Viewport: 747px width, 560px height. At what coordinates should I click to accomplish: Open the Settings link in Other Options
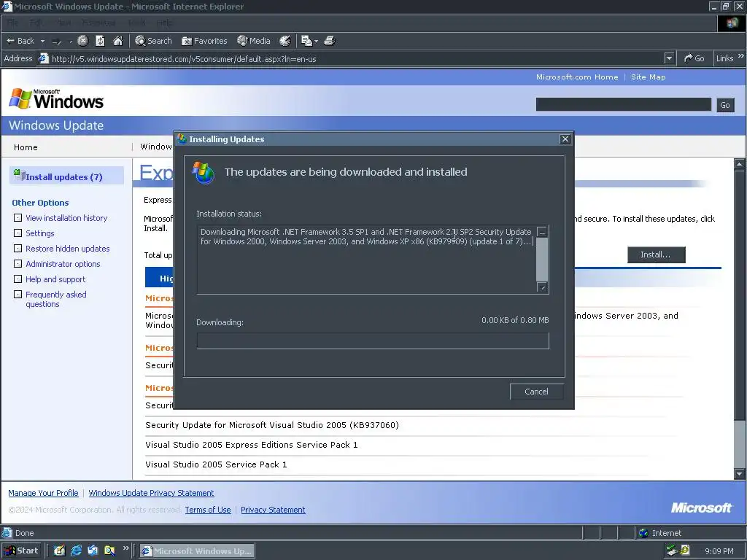coord(39,233)
